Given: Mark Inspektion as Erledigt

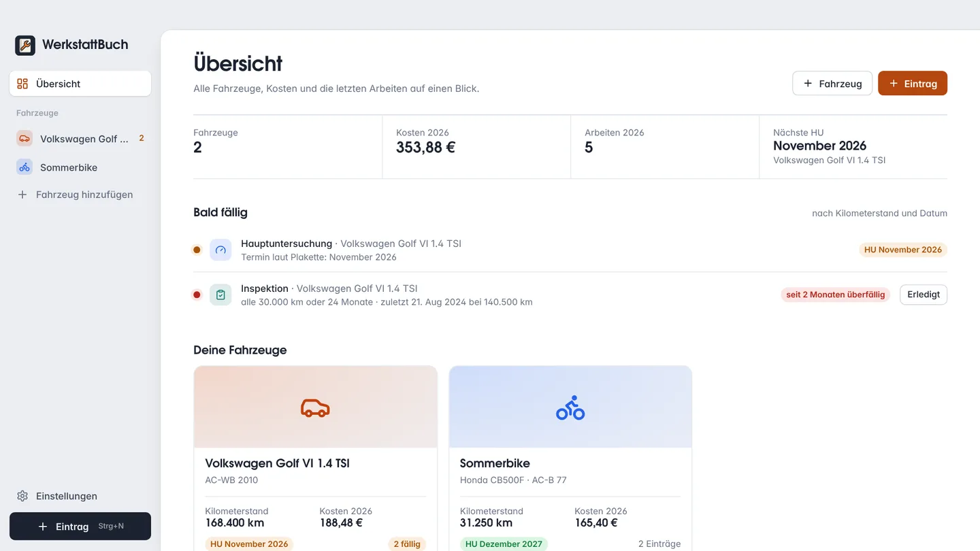Looking at the screenshot, I should point(924,295).
